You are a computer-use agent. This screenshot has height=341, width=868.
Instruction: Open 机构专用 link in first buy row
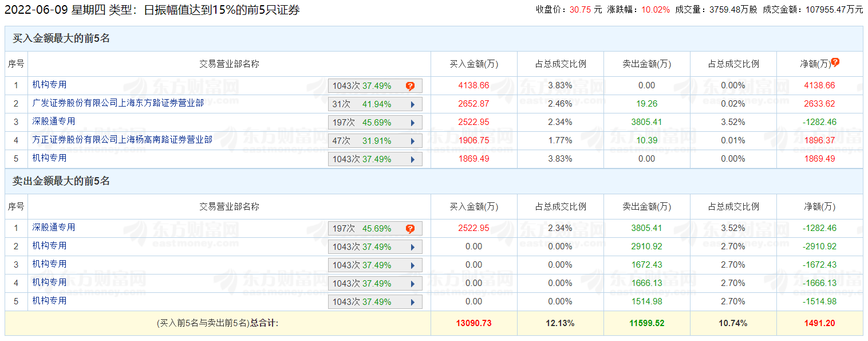click(x=49, y=85)
